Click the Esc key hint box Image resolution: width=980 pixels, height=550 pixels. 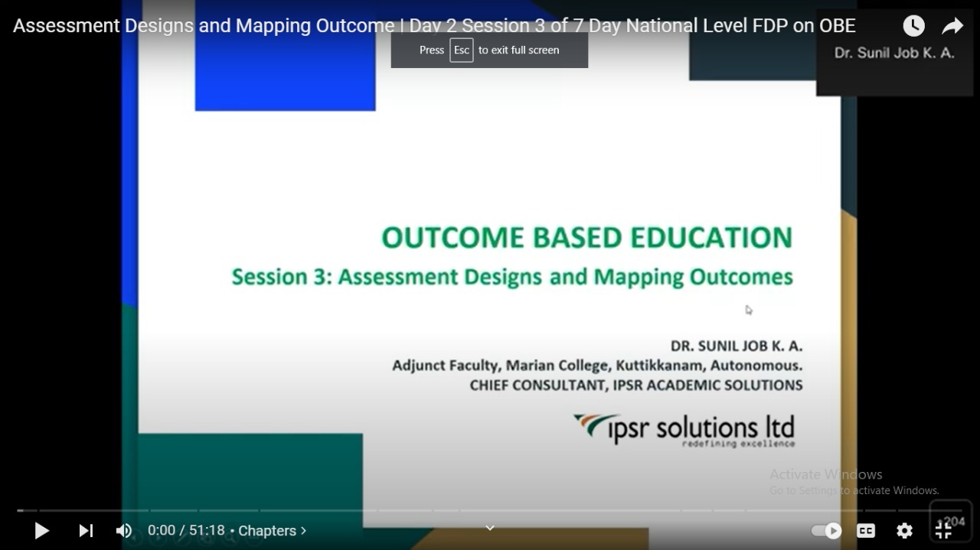461,50
